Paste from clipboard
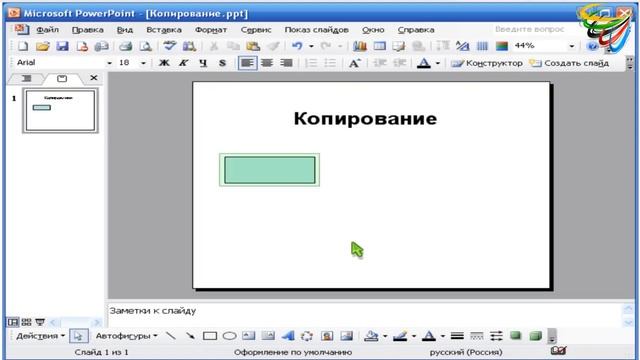The height and width of the screenshot is (360, 640). [x=253, y=46]
